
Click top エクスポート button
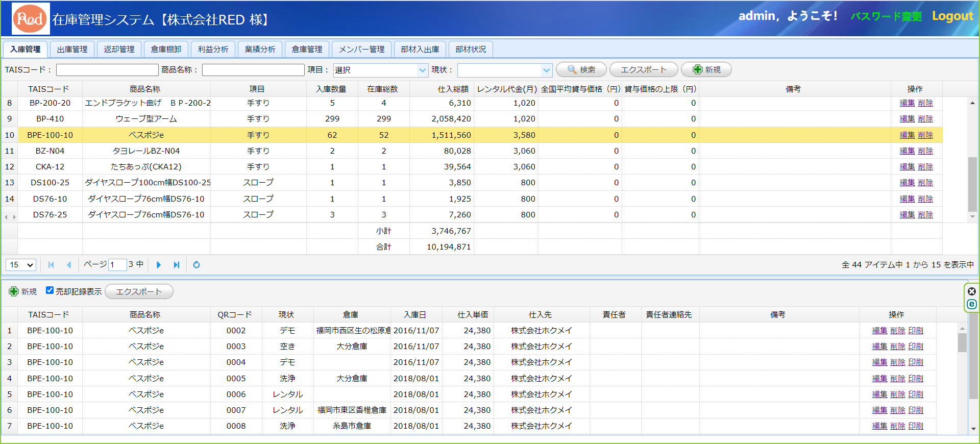(644, 70)
